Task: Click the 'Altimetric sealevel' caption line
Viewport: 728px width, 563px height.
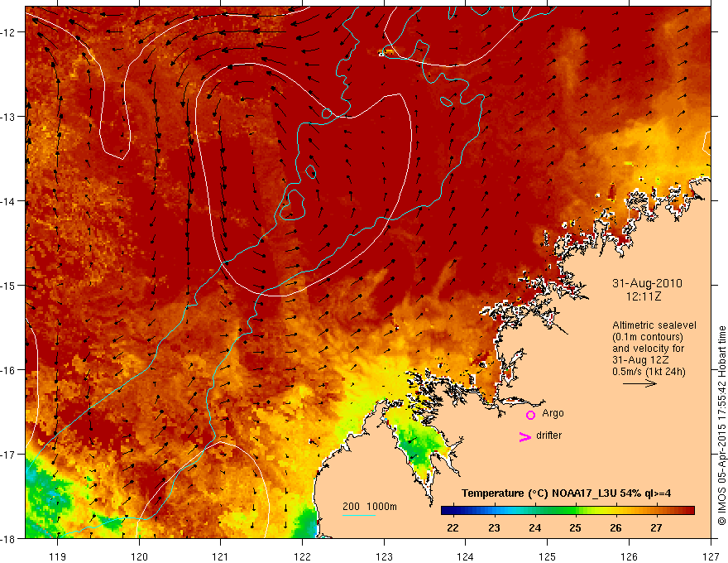Action: tap(654, 325)
